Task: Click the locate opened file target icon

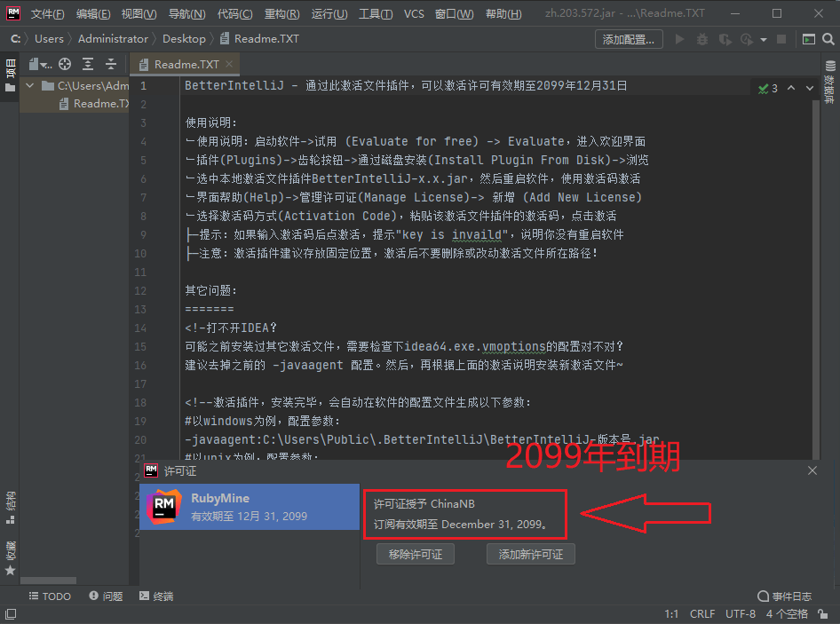Action: pos(65,64)
